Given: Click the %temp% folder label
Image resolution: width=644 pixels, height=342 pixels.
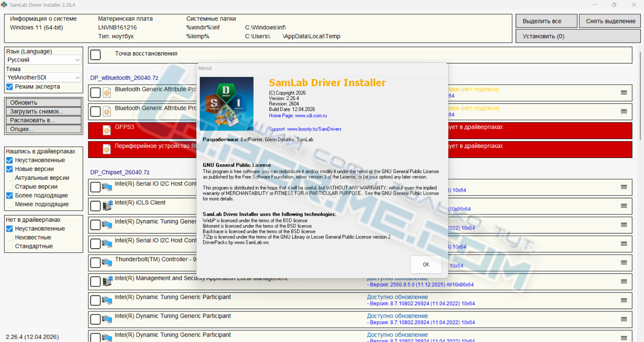Looking at the screenshot, I should pyautogui.click(x=198, y=36).
